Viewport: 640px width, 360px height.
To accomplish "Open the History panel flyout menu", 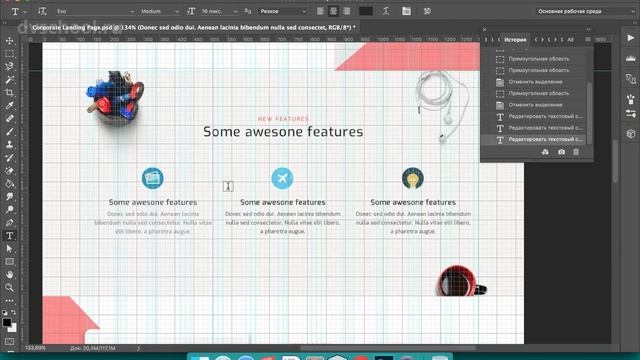I will 588,40.
